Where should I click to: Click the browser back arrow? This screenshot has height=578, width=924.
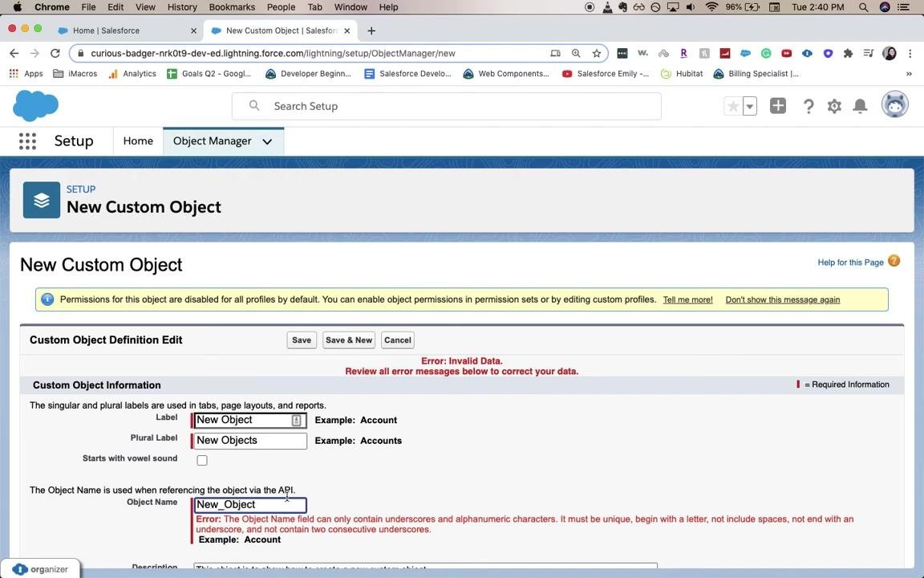tap(14, 53)
